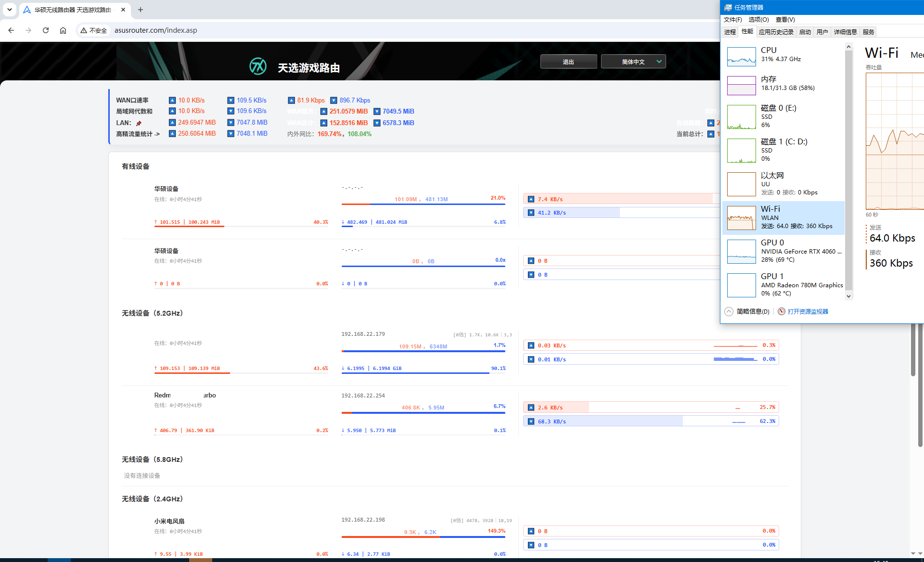Image resolution: width=924 pixels, height=562 pixels.
Task: Open a new browser tab with plus
Action: (x=141, y=10)
